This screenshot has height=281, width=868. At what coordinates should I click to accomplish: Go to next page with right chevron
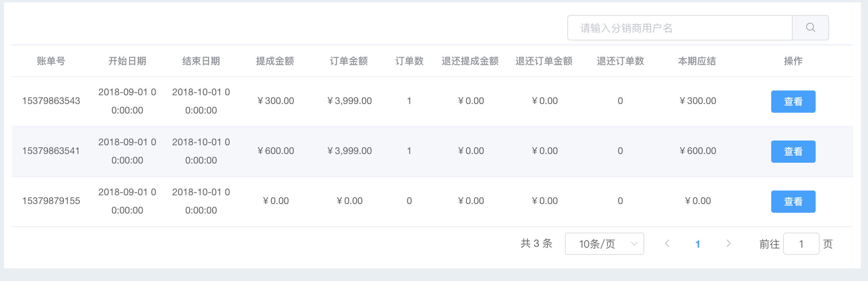pos(728,244)
